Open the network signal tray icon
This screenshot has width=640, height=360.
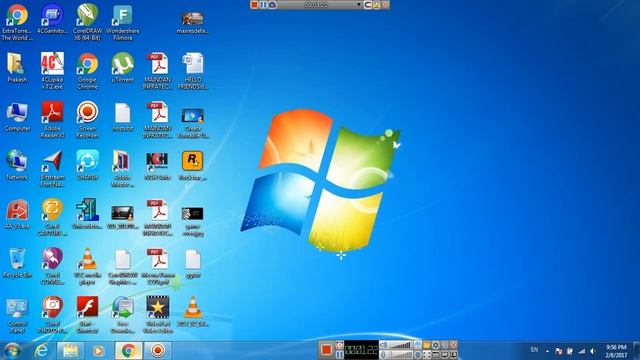tap(582, 351)
